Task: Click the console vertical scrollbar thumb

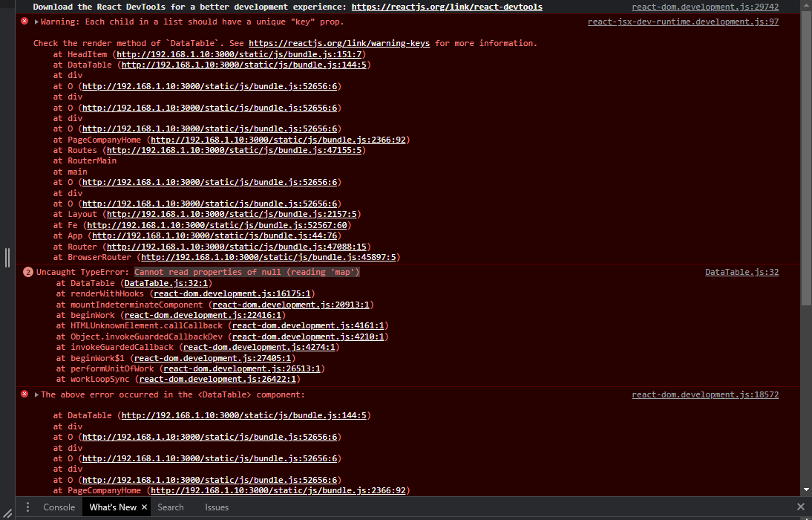Action: pos(806,158)
